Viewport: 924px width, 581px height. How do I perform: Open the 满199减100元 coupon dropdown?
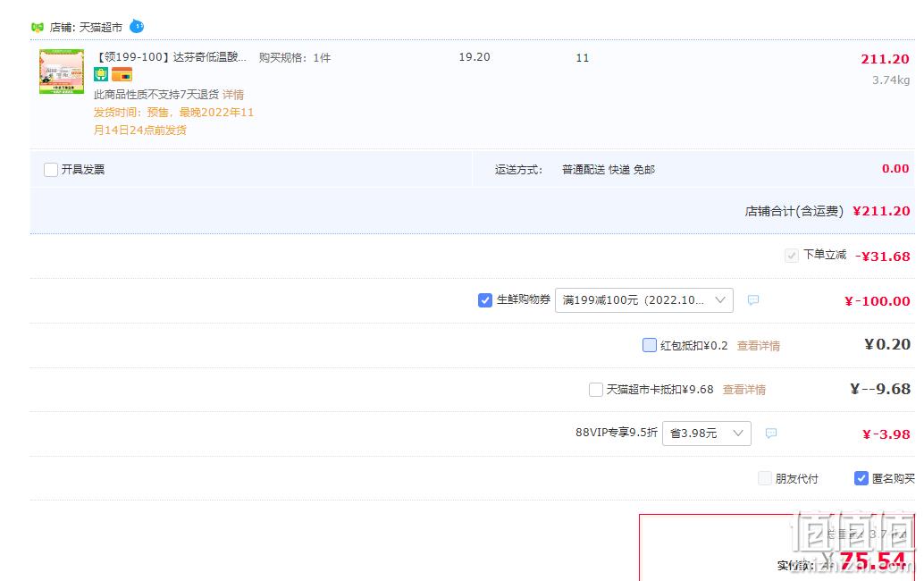(x=644, y=300)
